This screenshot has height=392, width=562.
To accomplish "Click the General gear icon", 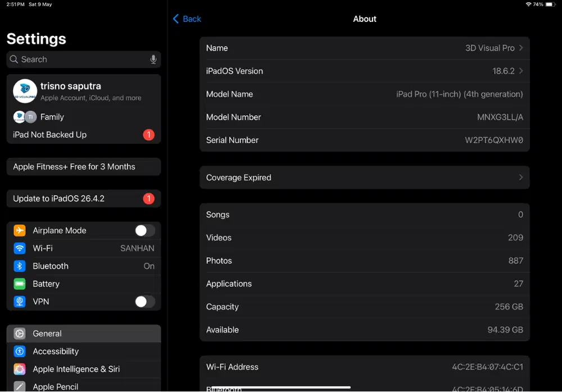I will (19, 333).
